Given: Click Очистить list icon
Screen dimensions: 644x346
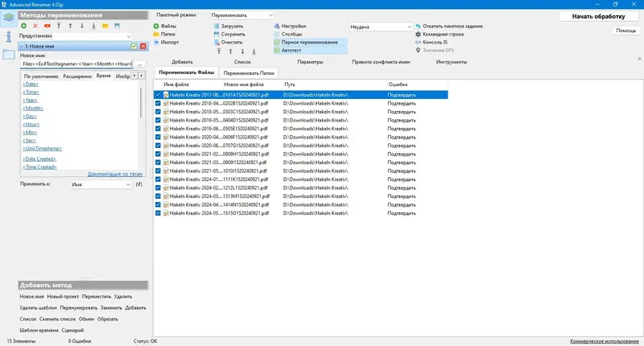Looking at the screenshot, I should pos(217,43).
